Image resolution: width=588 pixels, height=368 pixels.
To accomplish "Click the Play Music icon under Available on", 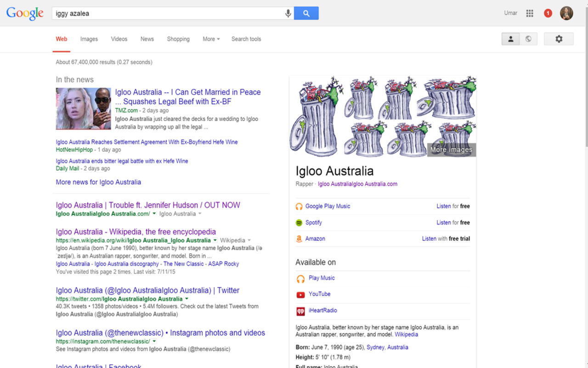I will pyautogui.click(x=300, y=278).
